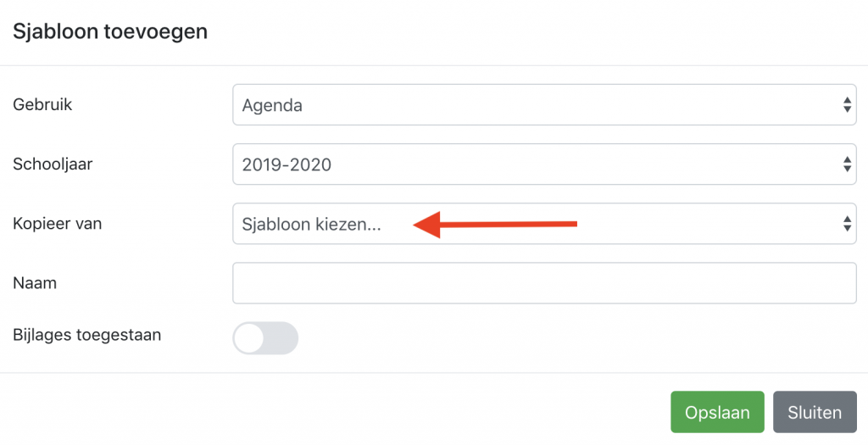Click the Bijlages toegestaan label text

click(x=87, y=336)
